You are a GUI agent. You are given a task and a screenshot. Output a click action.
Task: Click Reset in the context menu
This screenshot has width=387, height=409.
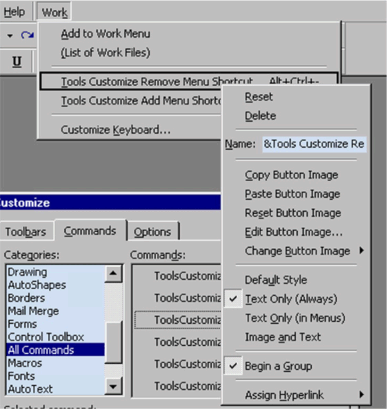coord(259,97)
